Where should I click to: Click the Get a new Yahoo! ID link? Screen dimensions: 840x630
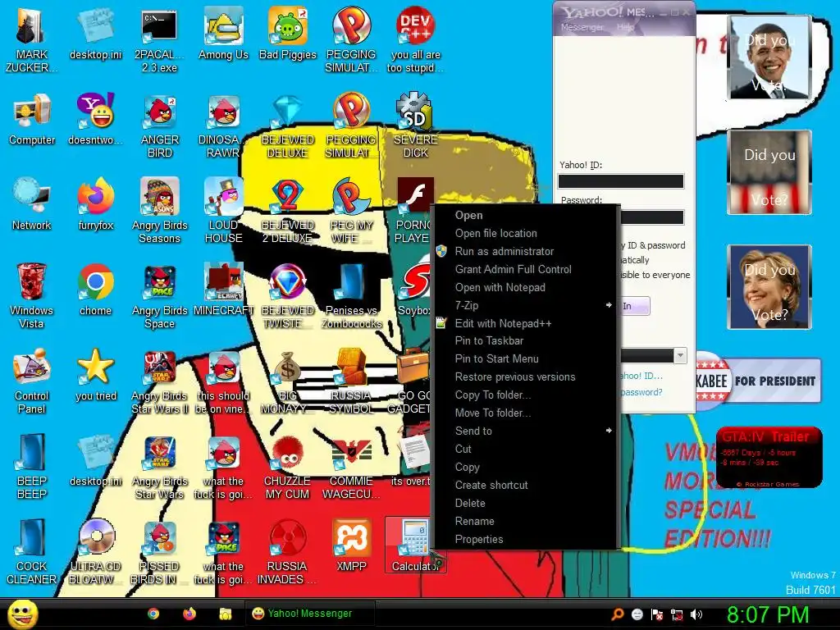[641, 376]
